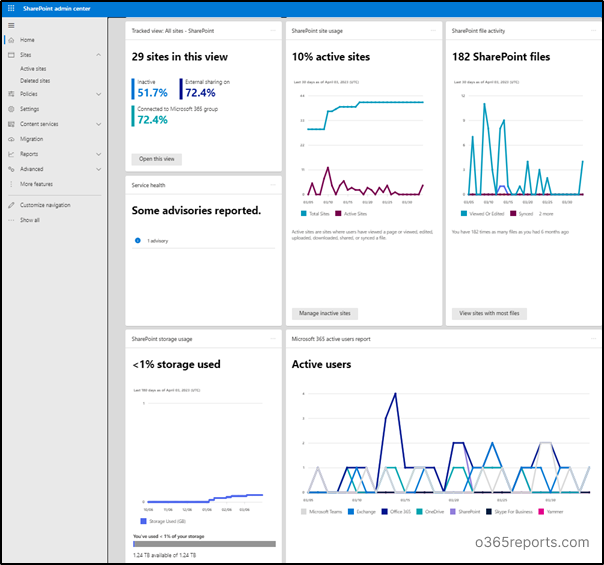Click the Home house icon
604x565 pixels.
11,40
